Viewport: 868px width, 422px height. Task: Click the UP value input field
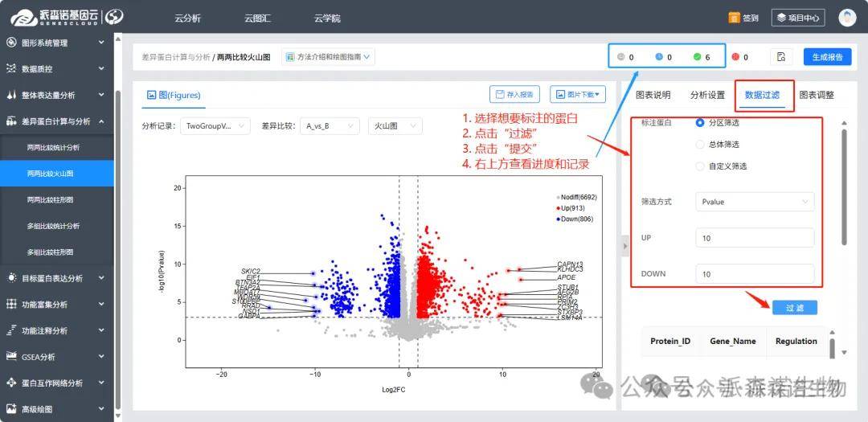click(x=754, y=238)
